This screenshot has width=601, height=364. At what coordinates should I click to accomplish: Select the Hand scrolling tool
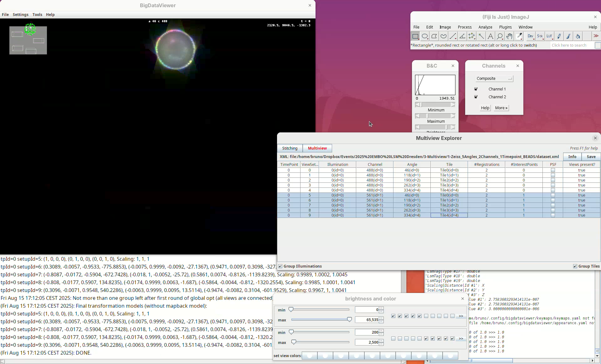pyautogui.click(x=509, y=36)
